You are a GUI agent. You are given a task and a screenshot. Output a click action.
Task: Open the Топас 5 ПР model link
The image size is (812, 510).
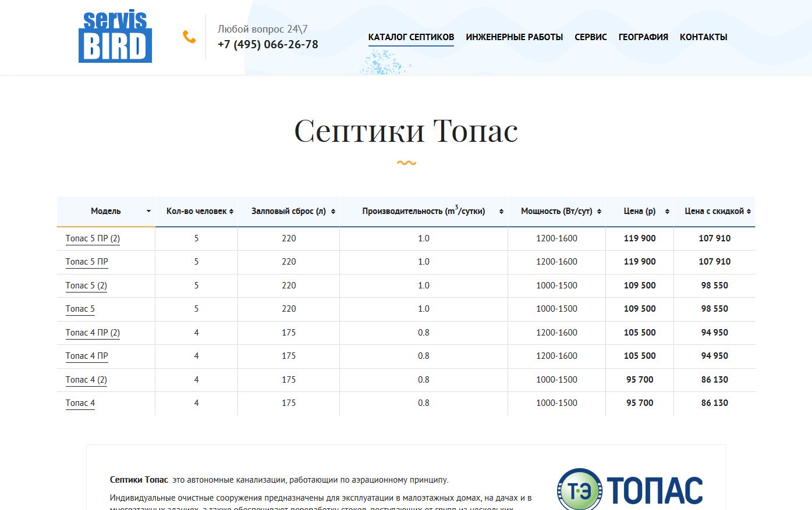click(87, 262)
